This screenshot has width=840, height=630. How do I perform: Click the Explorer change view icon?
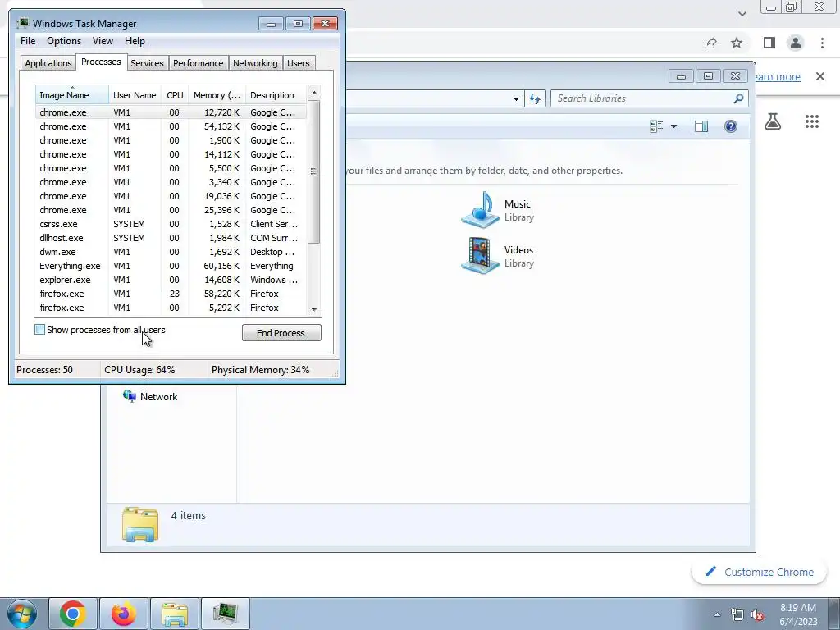[656, 126]
